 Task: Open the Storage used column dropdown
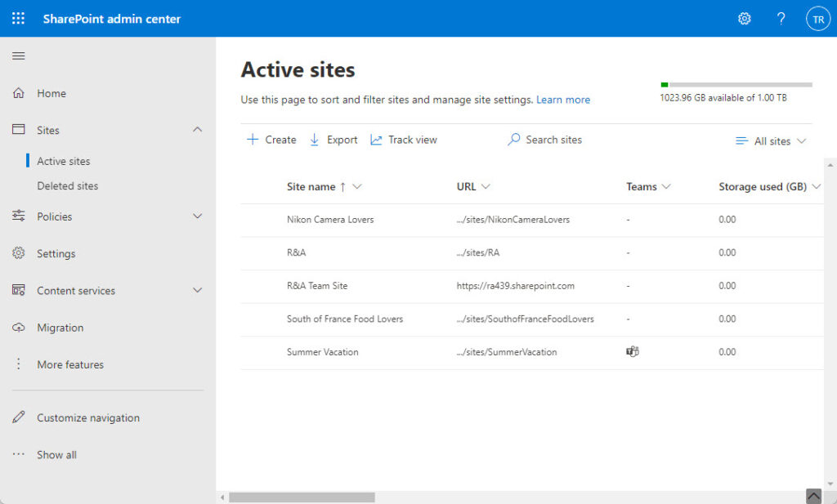(817, 187)
